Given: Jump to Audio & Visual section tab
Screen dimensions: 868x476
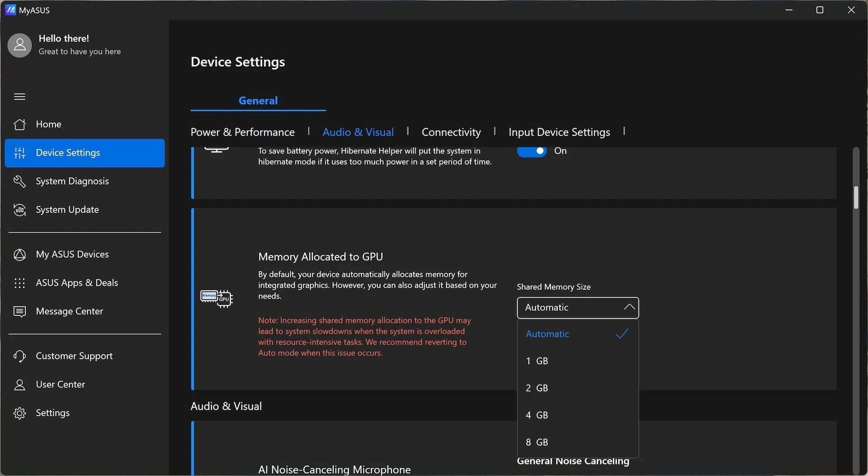Looking at the screenshot, I should coord(358,132).
